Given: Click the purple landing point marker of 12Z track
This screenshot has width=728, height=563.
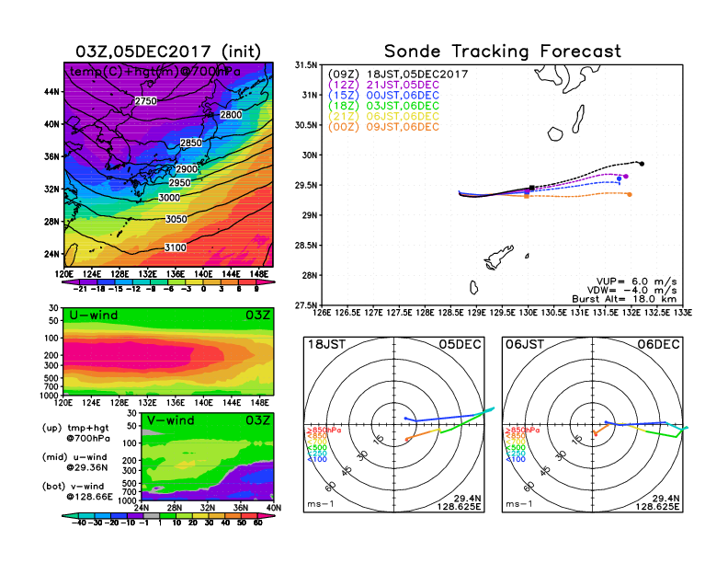Looking at the screenshot, I should [x=626, y=177].
